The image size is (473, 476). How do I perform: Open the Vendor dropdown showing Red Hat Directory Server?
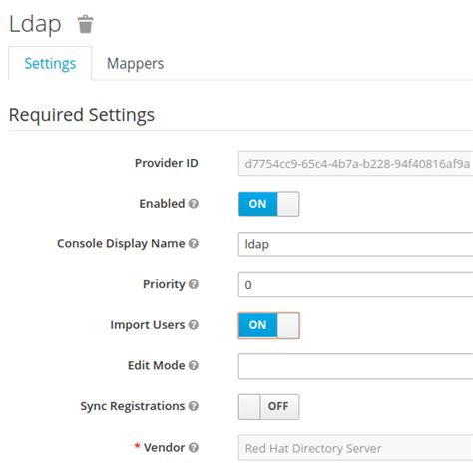coord(355,448)
